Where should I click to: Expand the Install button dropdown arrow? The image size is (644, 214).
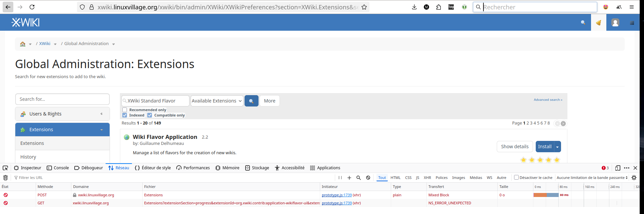pyautogui.click(x=557, y=147)
